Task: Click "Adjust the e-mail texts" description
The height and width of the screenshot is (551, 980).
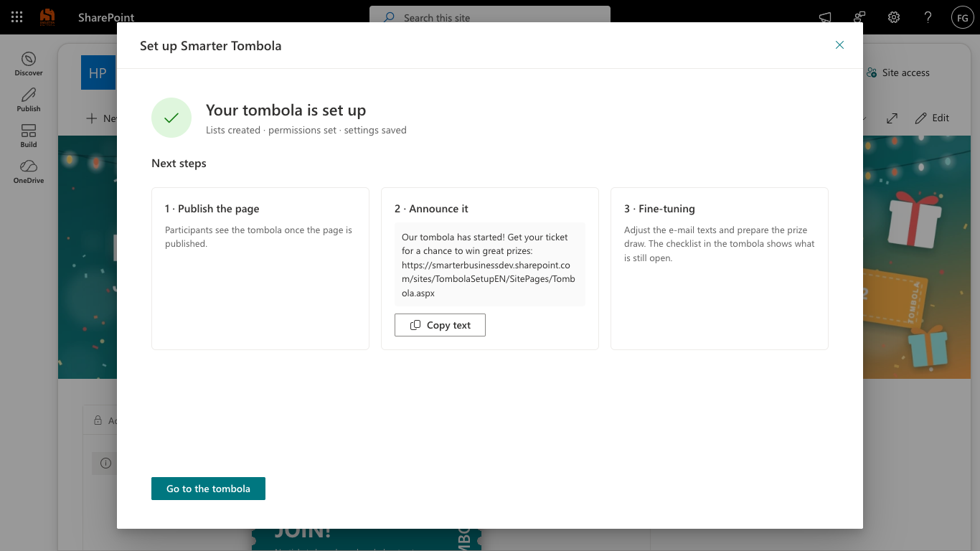Action: click(720, 244)
